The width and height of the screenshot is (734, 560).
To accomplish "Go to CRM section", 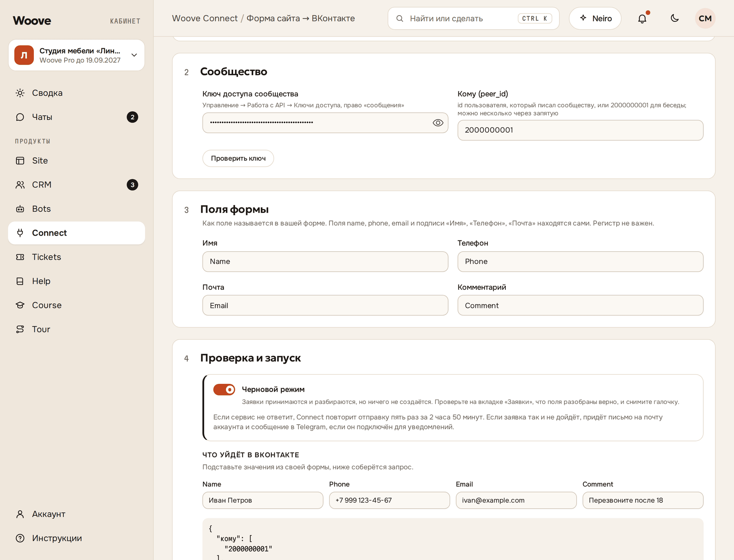I will (77, 185).
